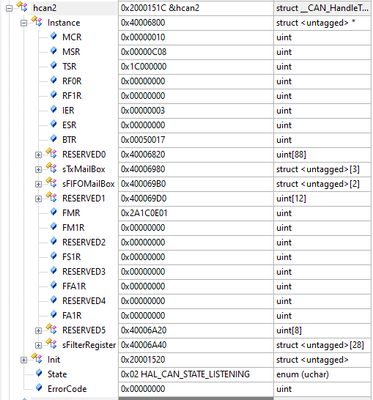The width and height of the screenshot is (373, 400).
Task: Expand the Init struct node
Action: pos(24,360)
